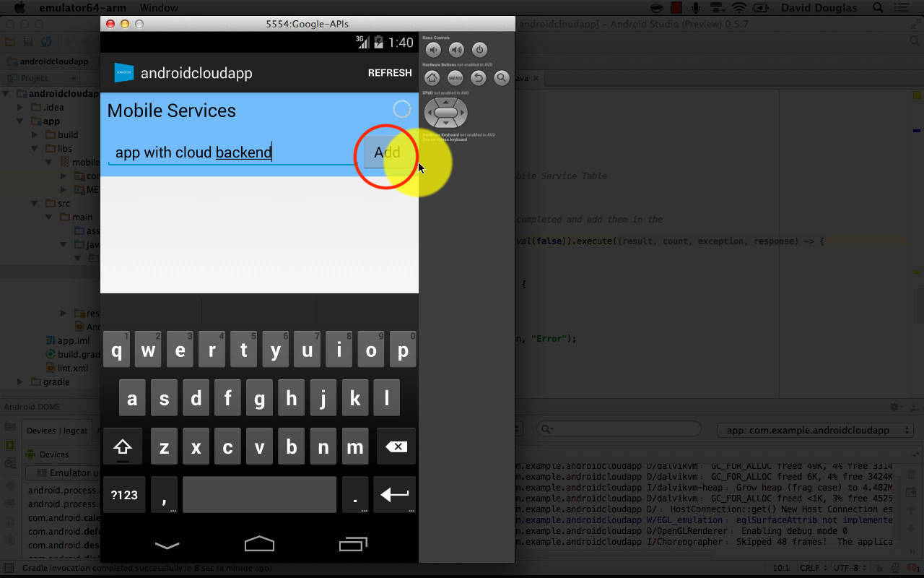Tap the m key on the keyboard
Viewport: 924px width, 578px height.
[x=354, y=447]
